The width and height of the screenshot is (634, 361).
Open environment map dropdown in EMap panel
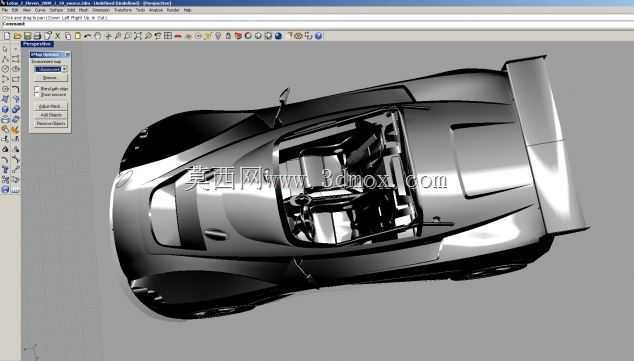[x=64, y=69]
